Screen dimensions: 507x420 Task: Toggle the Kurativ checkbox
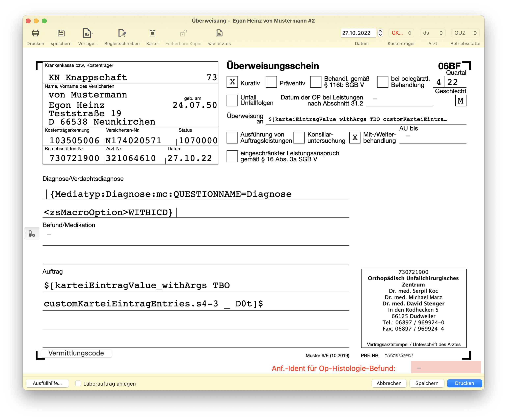pyautogui.click(x=232, y=82)
